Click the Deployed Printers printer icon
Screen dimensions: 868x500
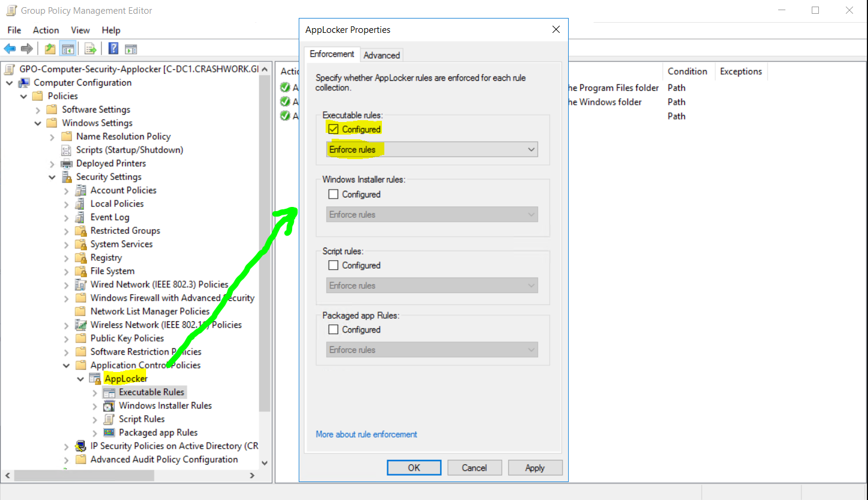coord(67,163)
